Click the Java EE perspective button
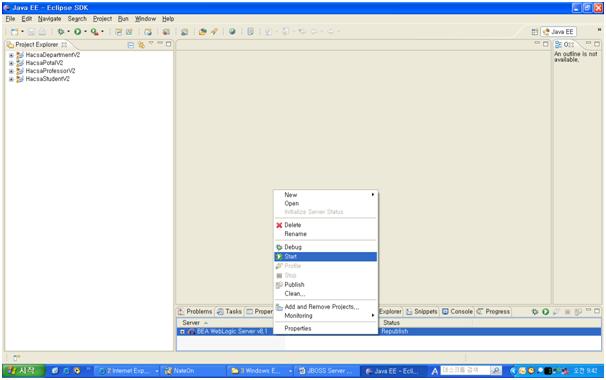This screenshot has height=380, width=606. (558, 32)
